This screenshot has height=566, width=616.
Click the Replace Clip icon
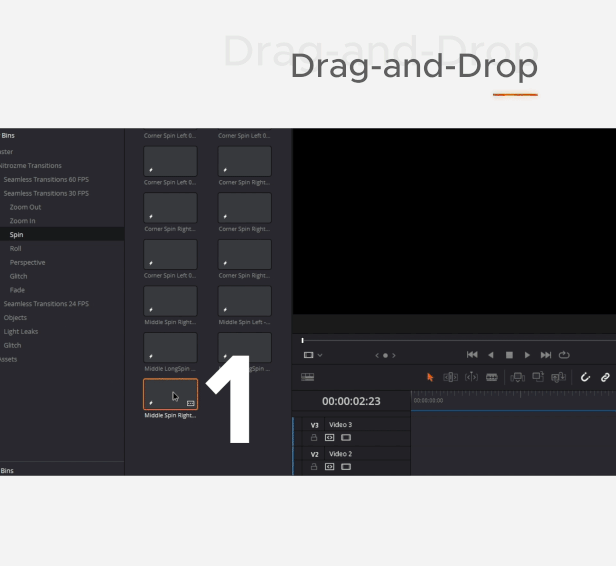click(x=558, y=377)
